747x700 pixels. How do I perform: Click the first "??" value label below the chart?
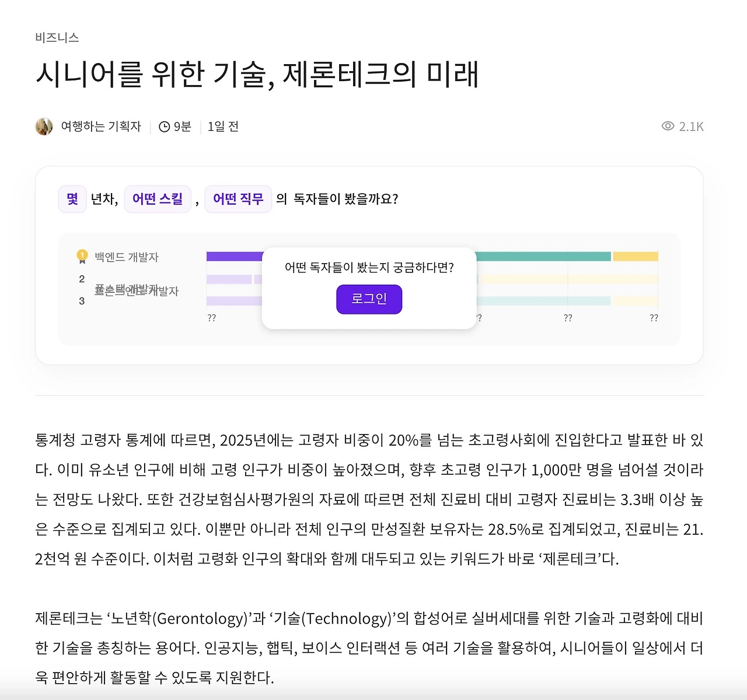[211, 318]
